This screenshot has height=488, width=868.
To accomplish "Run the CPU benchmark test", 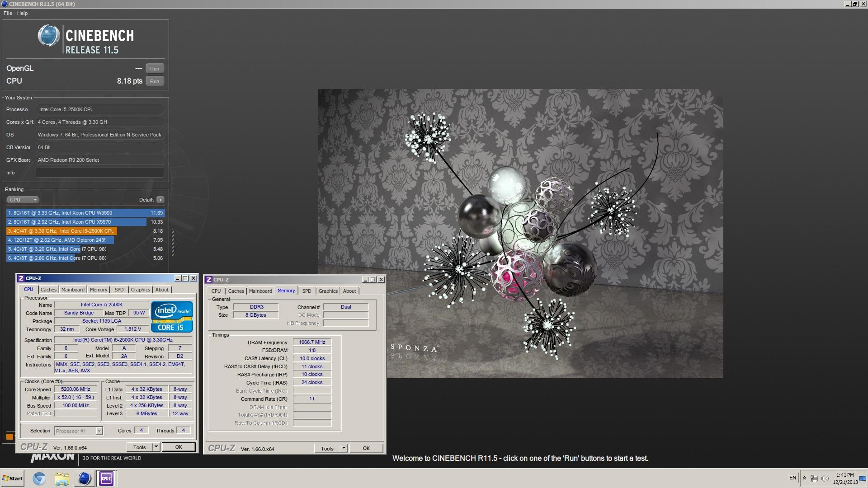I will pyautogui.click(x=155, y=81).
